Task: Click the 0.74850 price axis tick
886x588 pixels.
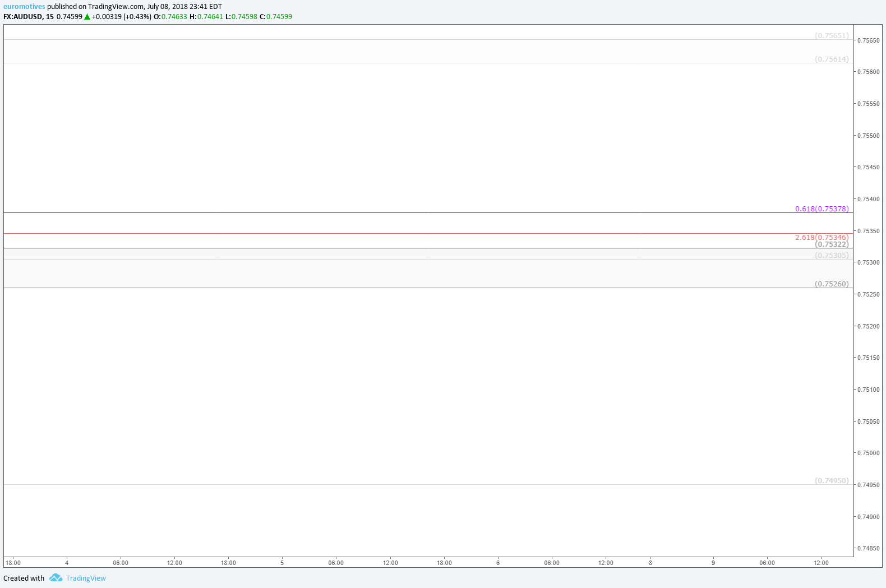Action: coord(869,548)
